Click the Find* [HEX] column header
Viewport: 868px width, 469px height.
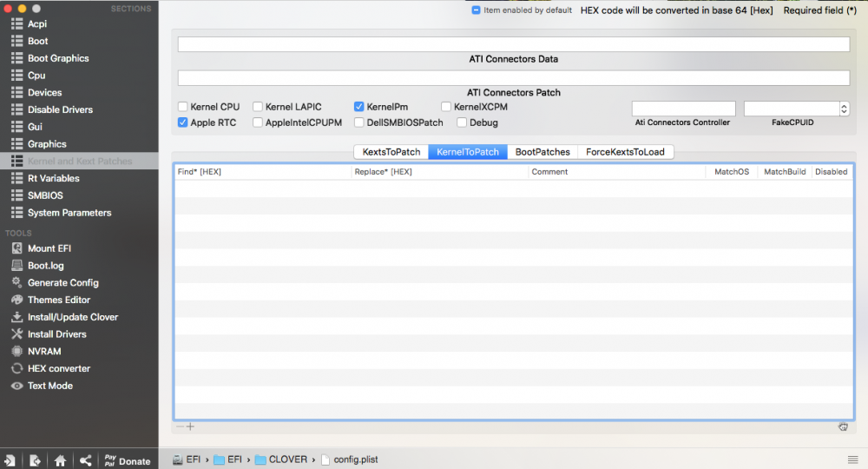263,172
